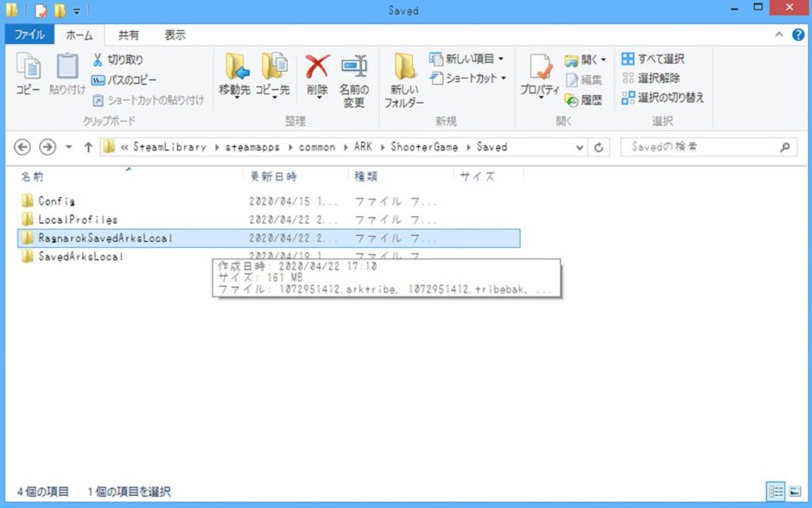Click すべて選択 (Select all)
The image size is (812, 508).
[x=653, y=59]
